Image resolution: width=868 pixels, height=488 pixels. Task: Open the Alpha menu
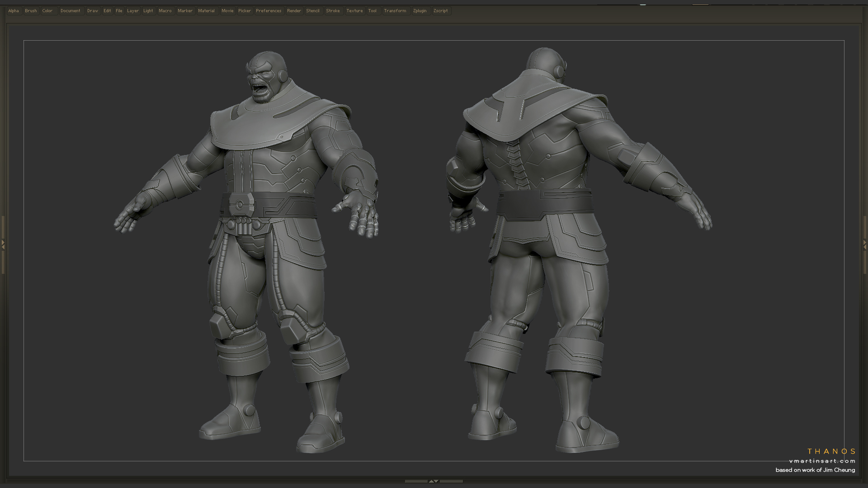(x=14, y=11)
